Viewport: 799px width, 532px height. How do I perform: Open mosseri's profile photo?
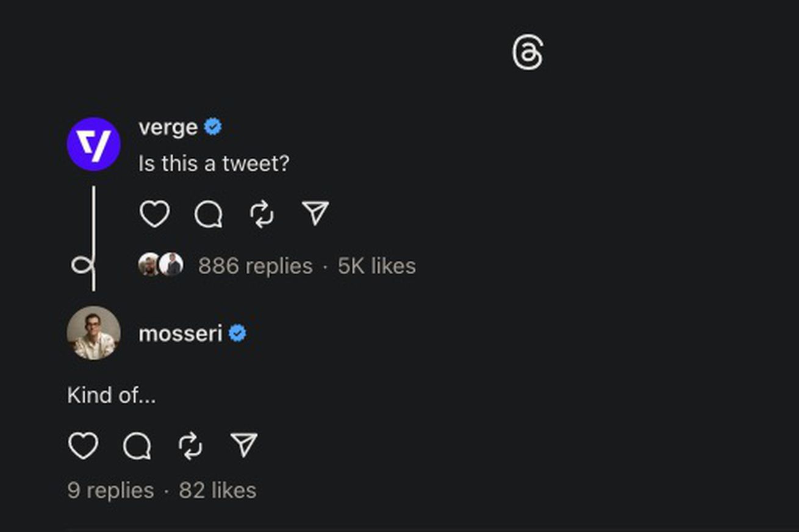coord(93,333)
